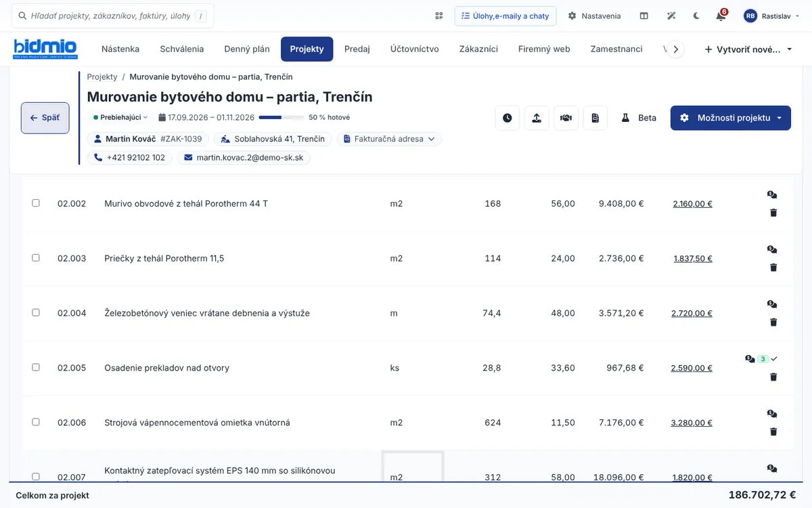Image resolution: width=812 pixels, height=508 pixels.
Task: Open the Možnosti projektu dropdown
Action: (x=731, y=118)
